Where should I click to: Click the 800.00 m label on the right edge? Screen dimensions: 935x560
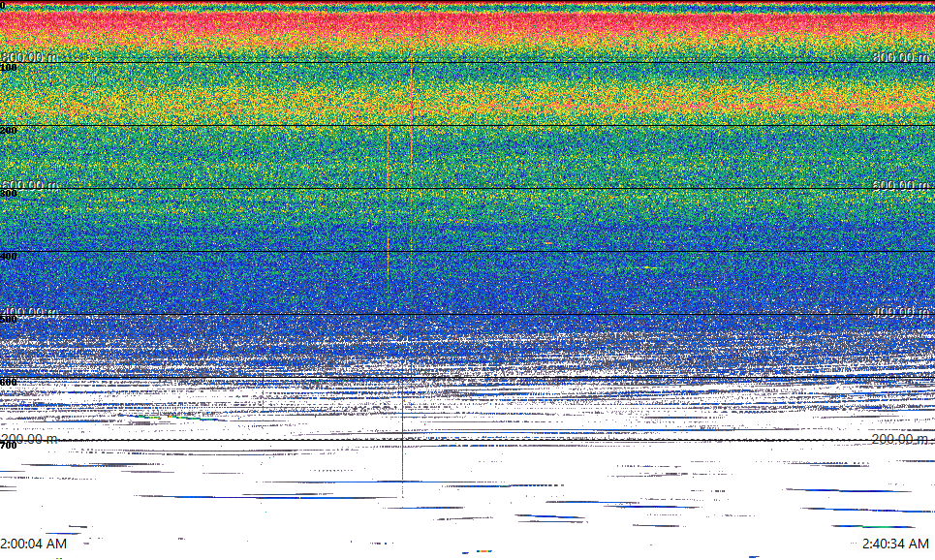point(900,56)
